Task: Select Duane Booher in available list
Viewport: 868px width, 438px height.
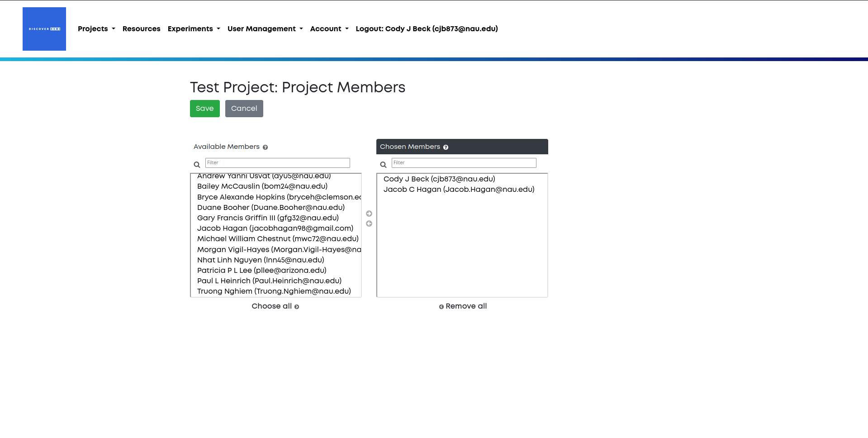Action: [x=276, y=208]
